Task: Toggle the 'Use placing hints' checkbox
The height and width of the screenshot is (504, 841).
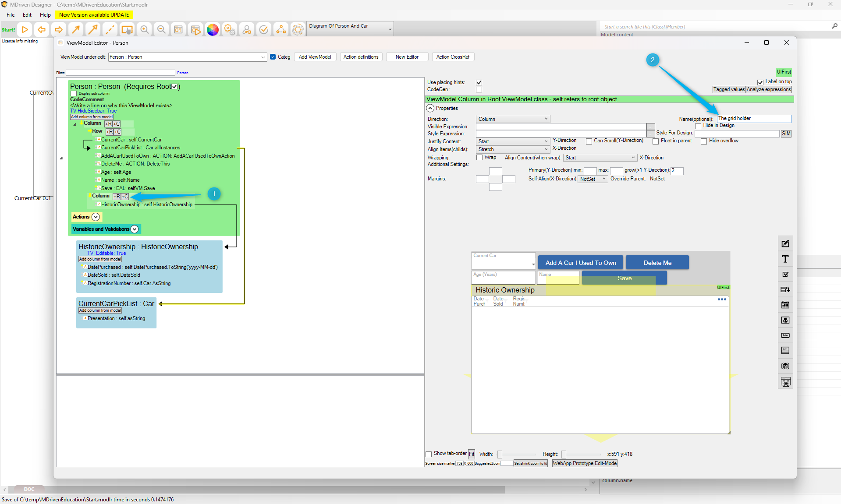Action: click(479, 82)
